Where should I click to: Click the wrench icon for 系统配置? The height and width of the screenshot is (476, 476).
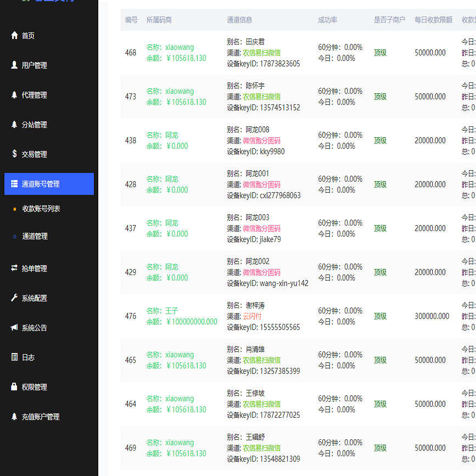[14, 298]
